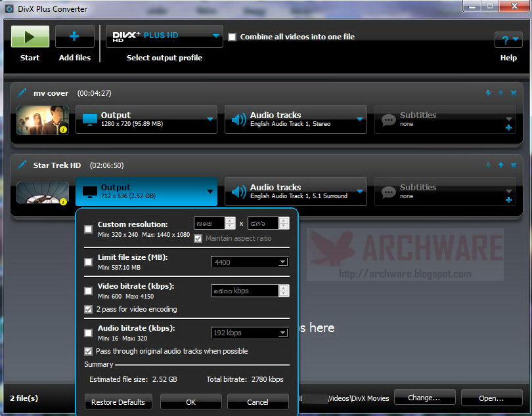Increase the custom resolution width with up arrow
The width and height of the screenshot is (532, 416).
[x=230, y=220]
